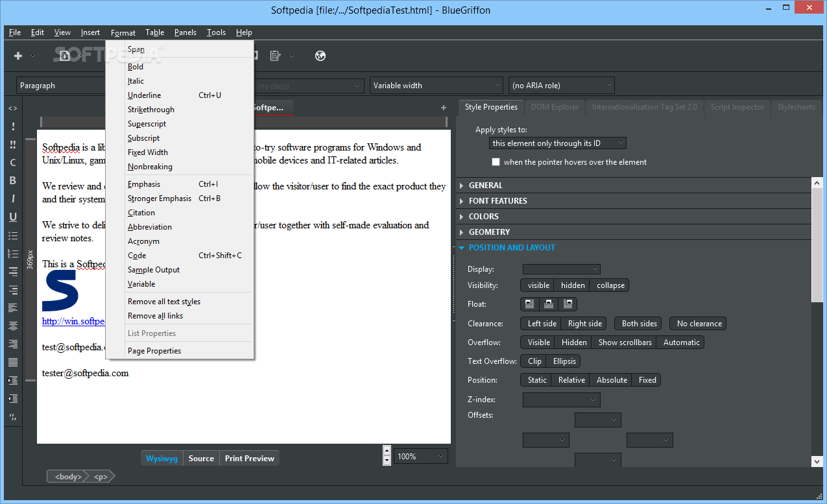This screenshot has height=504, width=827.
Task: Set Overflow to Show scrollbars
Action: [625, 342]
